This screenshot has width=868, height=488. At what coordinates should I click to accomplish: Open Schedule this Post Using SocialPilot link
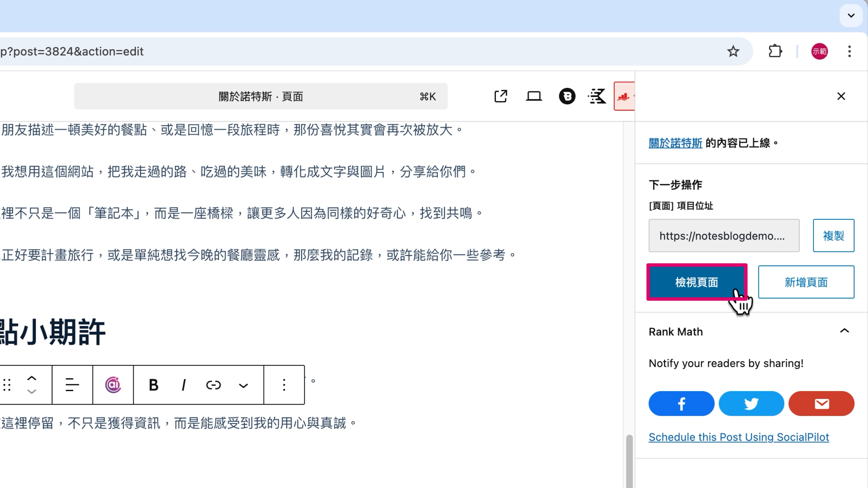[739, 437]
